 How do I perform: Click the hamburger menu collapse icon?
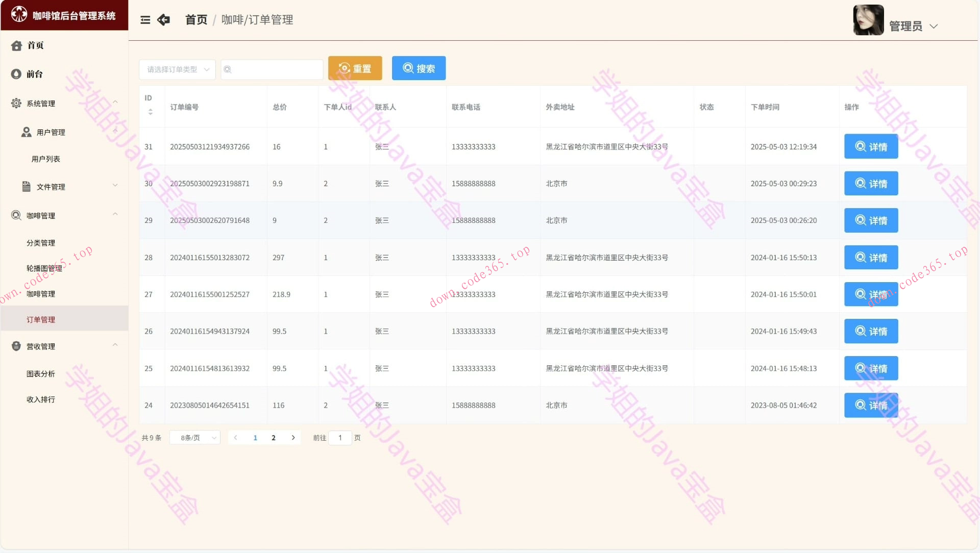tap(145, 20)
